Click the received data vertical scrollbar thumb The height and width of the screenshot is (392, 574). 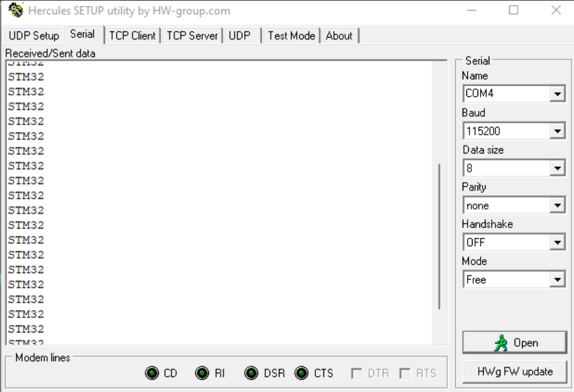(x=439, y=236)
